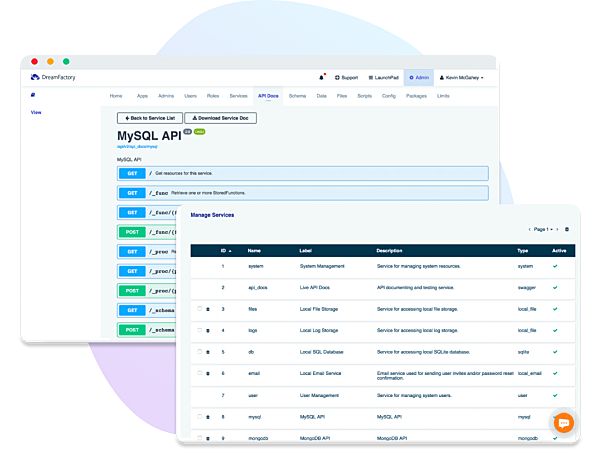Switch to the Services tab
The height and width of the screenshot is (450, 600).
point(238,96)
